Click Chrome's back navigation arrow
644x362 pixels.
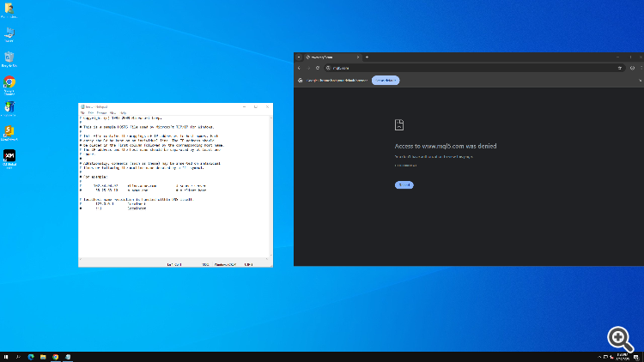point(299,68)
